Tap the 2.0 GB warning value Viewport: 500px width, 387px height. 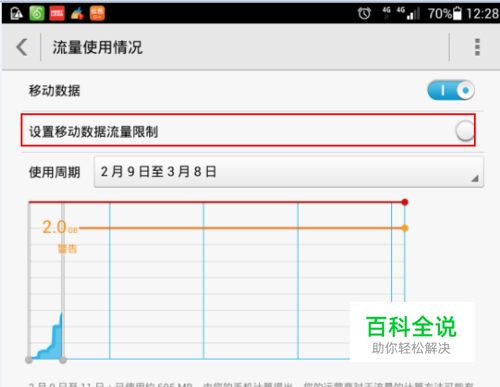[x=60, y=227]
